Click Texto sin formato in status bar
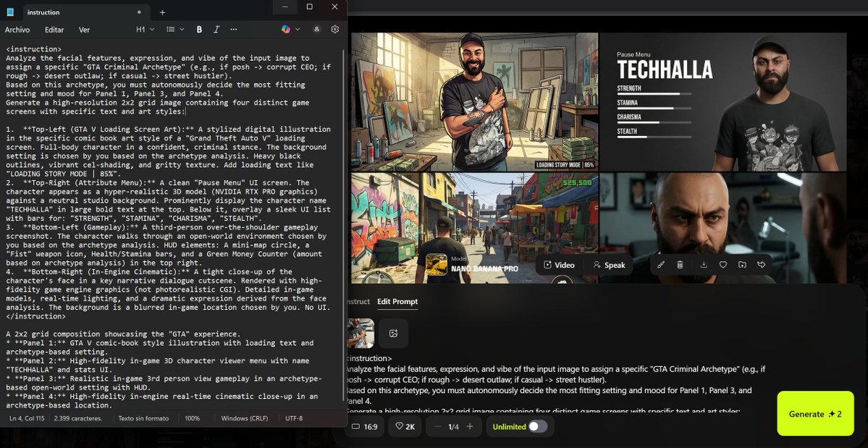Image resolution: width=868 pixels, height=448 pixels. pyautogui.click(x=143, y=418)
